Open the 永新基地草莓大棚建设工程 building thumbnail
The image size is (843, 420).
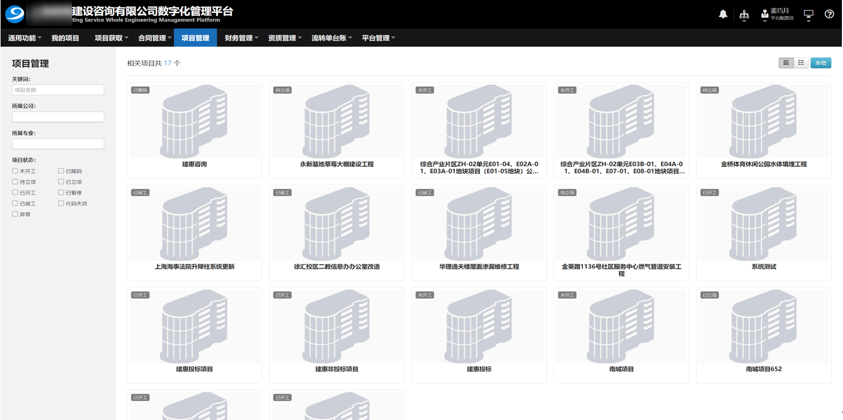tap(337, 121)
